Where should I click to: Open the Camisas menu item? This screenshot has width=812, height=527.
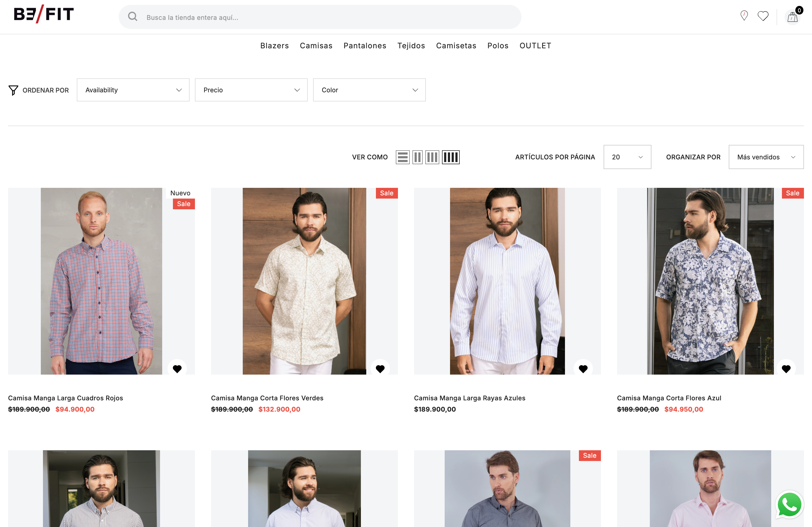pos(316,46)
